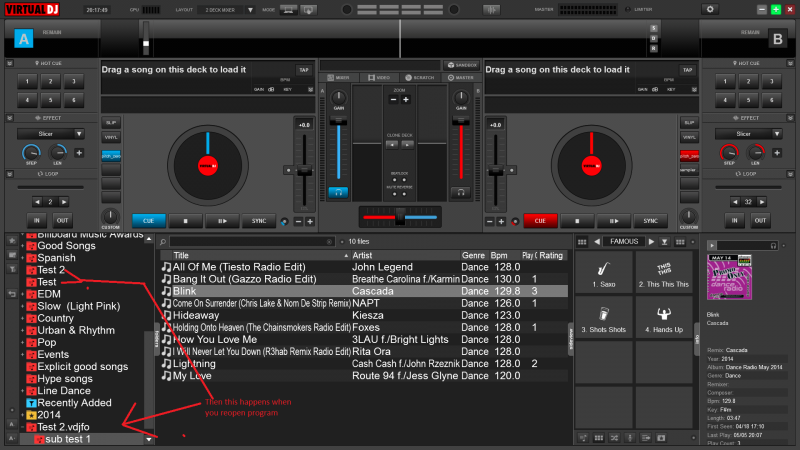
Task: Click the first mode icon in top bar
Action: click(288, 10)
